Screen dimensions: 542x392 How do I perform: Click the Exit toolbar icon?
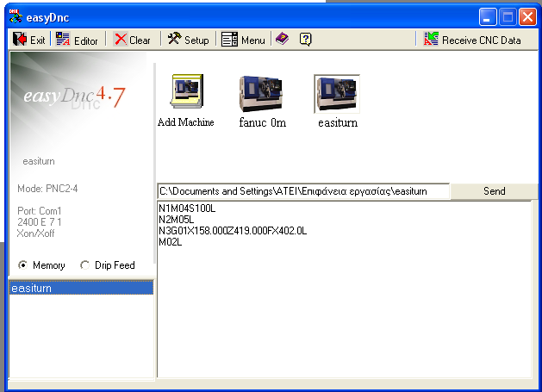pyautogui.click(x=20, y=39)
